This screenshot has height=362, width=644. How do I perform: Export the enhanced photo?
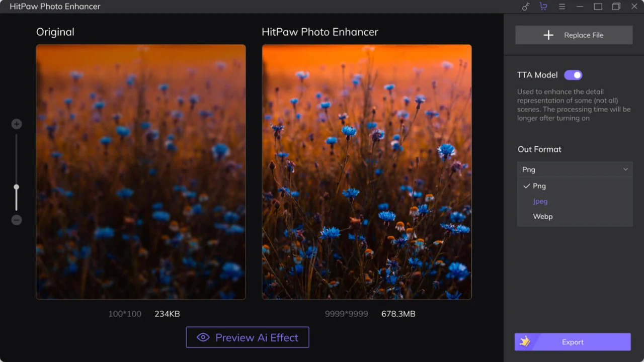pos(573,342)
